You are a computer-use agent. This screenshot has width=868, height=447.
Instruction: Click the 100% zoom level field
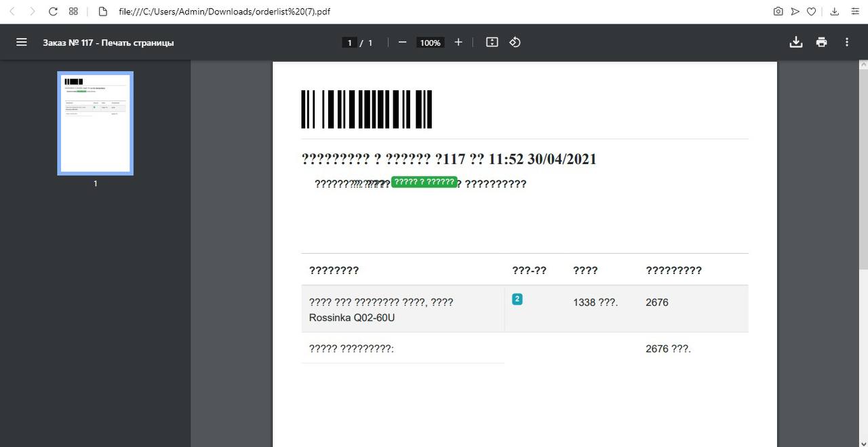coord(430,43)
